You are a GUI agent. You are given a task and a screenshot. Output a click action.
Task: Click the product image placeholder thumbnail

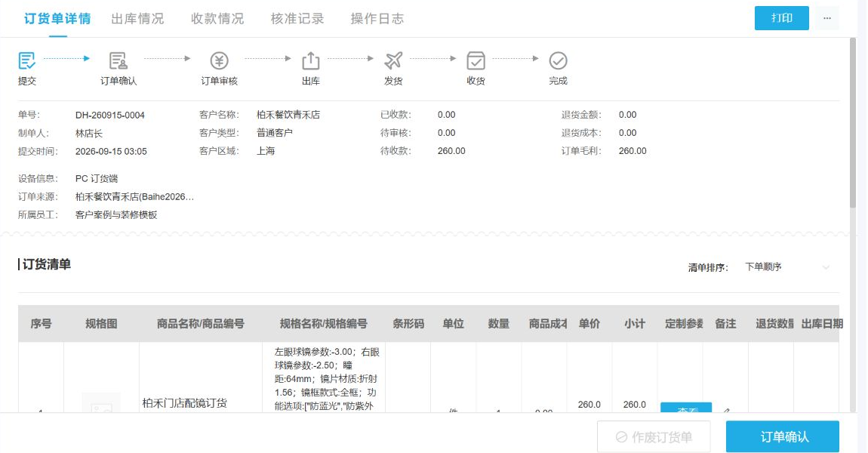[x=101, y=402]
